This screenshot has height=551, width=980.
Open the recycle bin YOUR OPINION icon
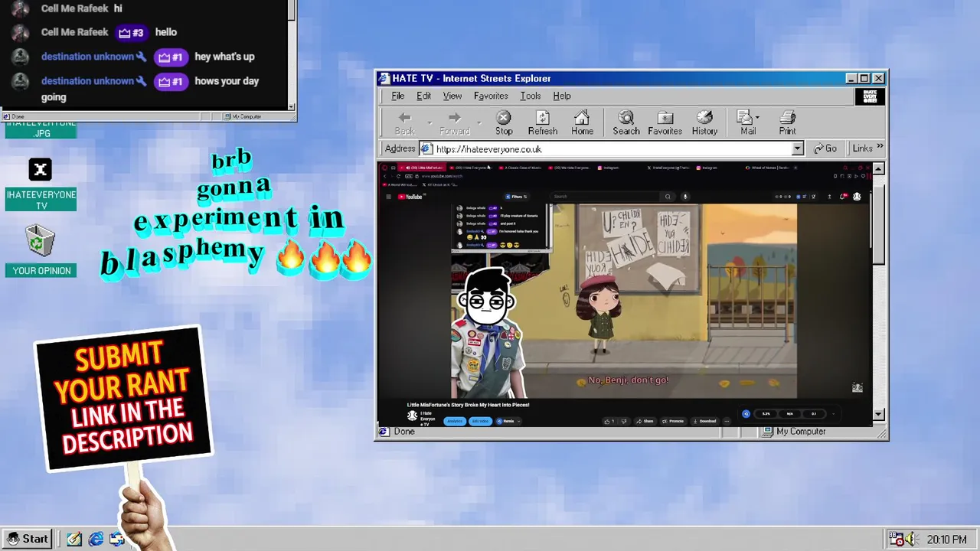[x=38, y=241]
